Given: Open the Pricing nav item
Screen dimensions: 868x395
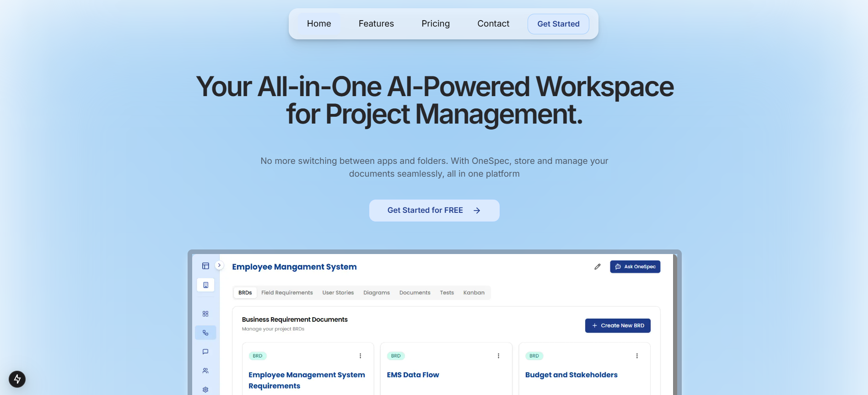Looking at the screenshot, I should click(436, 24).
